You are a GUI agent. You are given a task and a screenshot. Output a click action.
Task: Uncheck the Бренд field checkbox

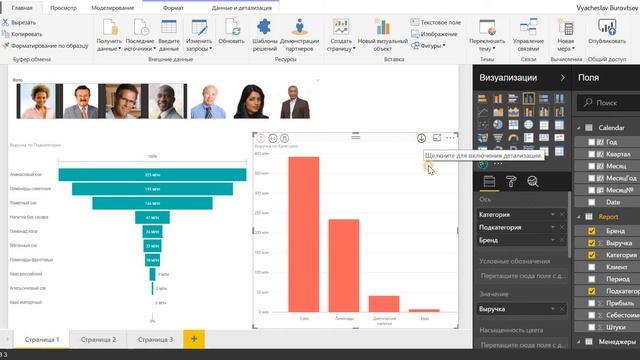point(591,231)
